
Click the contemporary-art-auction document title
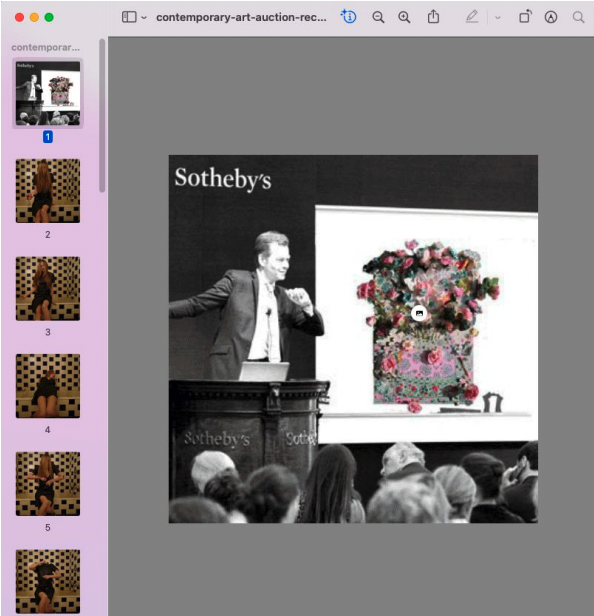click(x=241, y=18)
